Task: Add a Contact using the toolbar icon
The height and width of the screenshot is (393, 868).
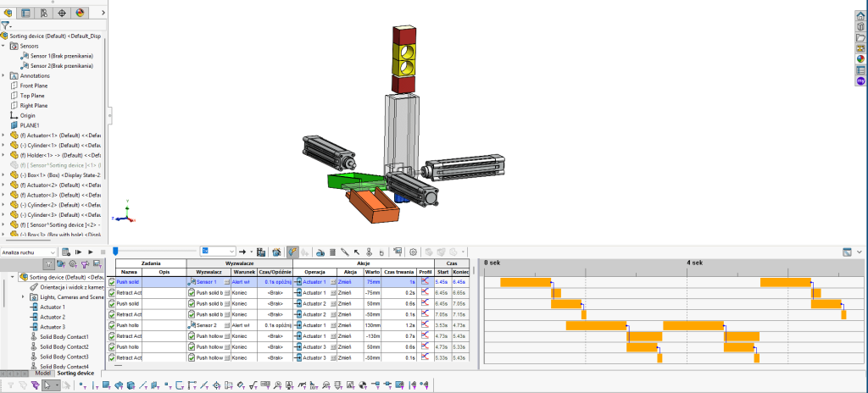Action: [x=370, y=252]
